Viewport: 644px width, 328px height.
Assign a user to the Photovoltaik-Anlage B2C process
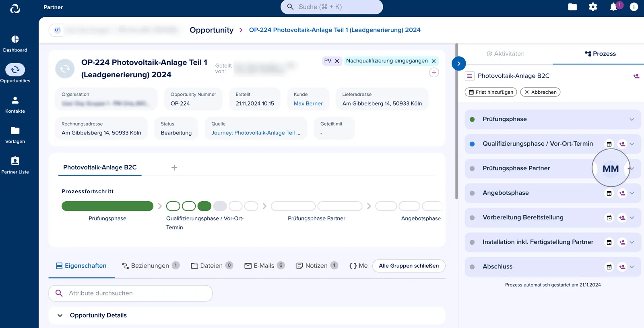pyautogui.click(x=636, y=76)
